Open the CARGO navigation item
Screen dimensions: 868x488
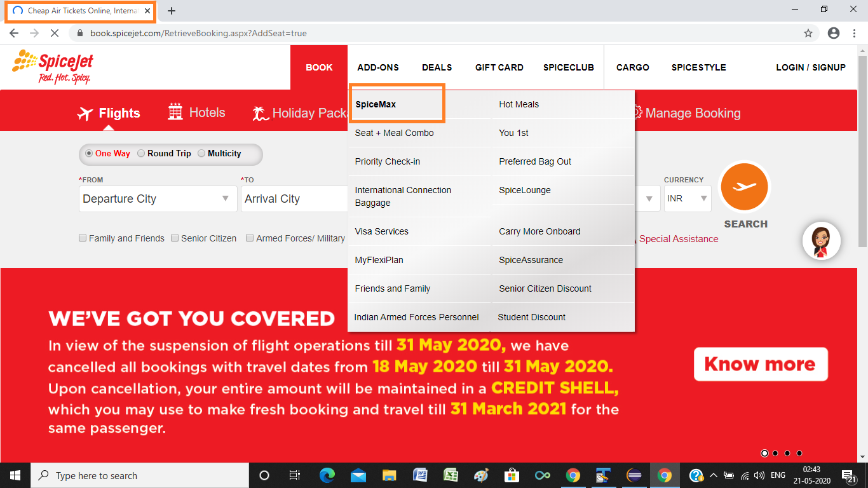coord(633,67)
